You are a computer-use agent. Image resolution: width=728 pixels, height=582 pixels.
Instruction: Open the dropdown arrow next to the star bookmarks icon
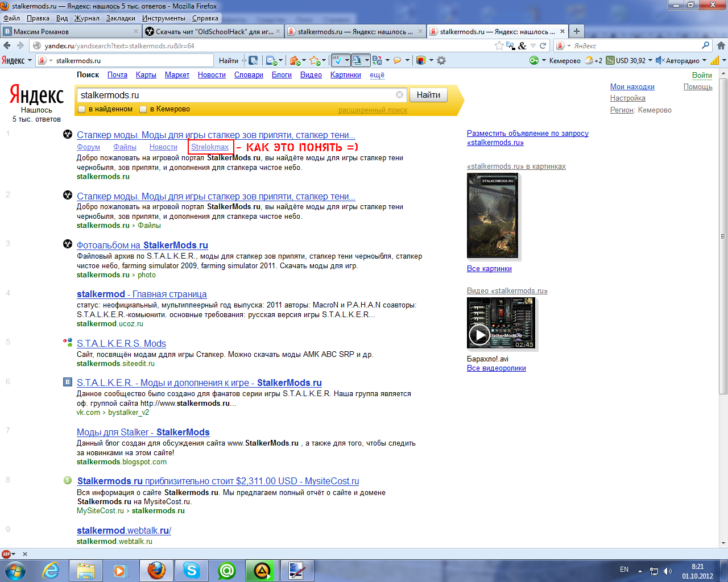tap(324, 60)
